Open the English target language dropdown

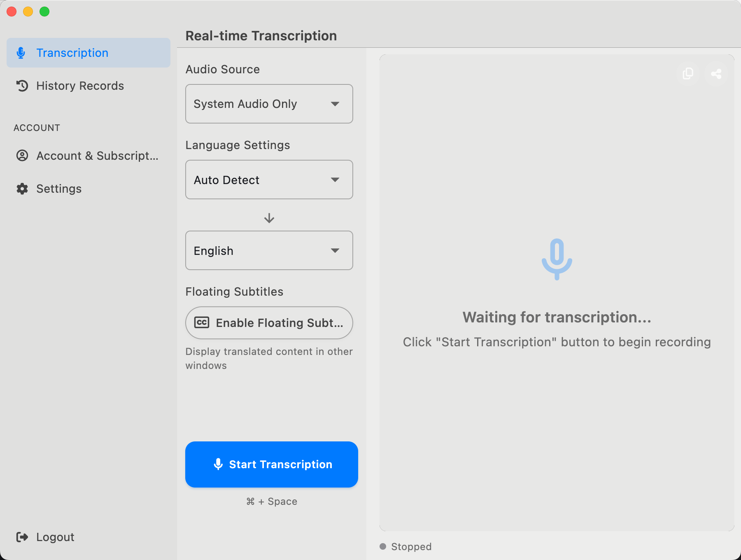[269, 250]
